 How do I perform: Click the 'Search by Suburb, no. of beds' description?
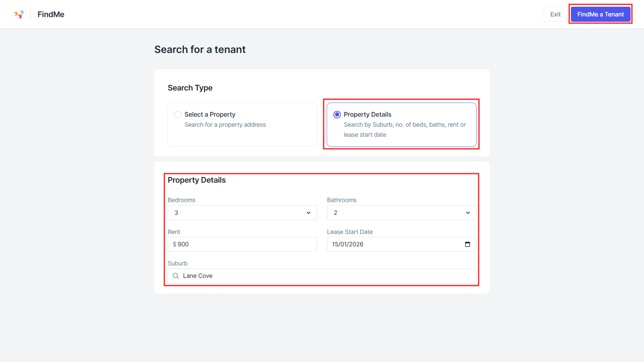coord(405,130)
